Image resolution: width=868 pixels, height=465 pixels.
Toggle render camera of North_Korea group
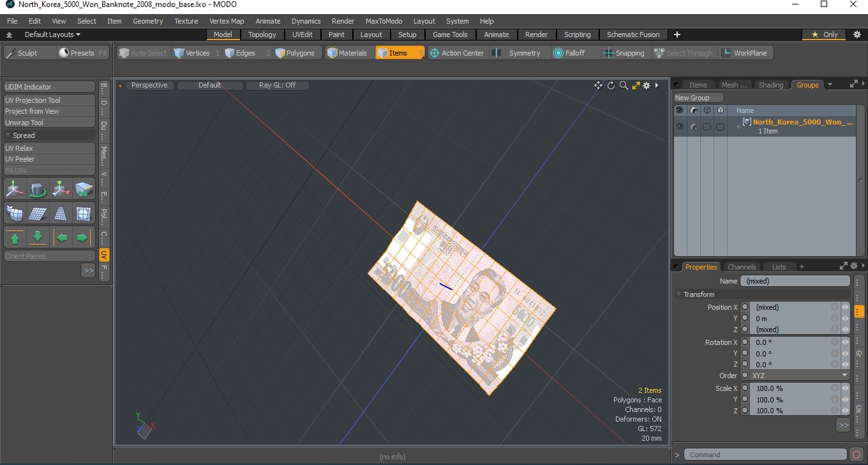pos(693,126)
